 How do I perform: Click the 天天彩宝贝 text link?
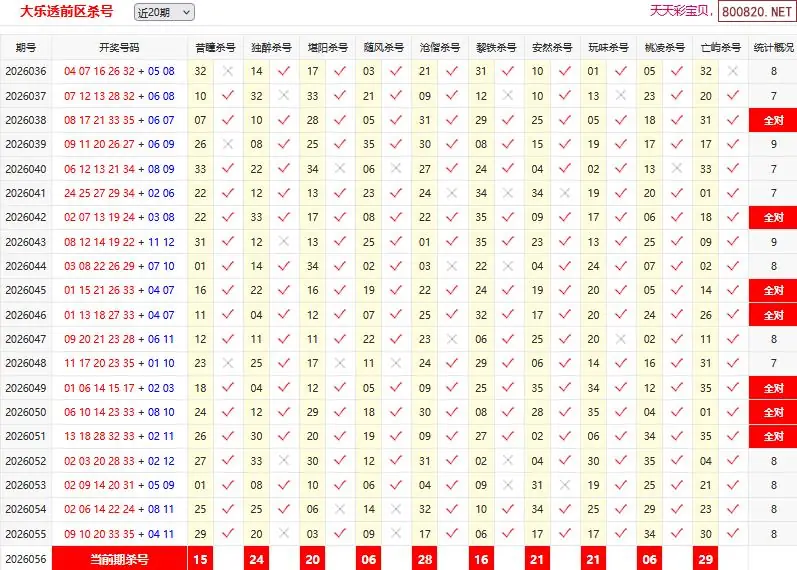[x=679, y=11]
